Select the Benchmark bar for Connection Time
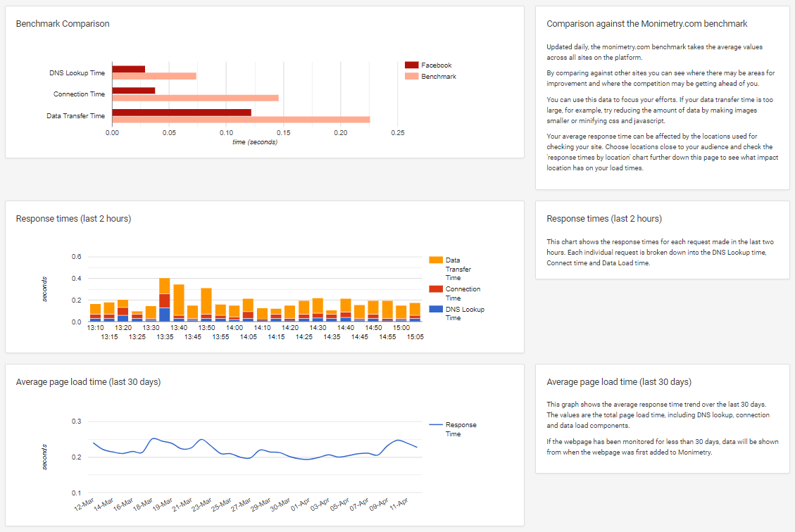Screen dimensions: 795x532 pyautogui.click(x=195, y=98)
